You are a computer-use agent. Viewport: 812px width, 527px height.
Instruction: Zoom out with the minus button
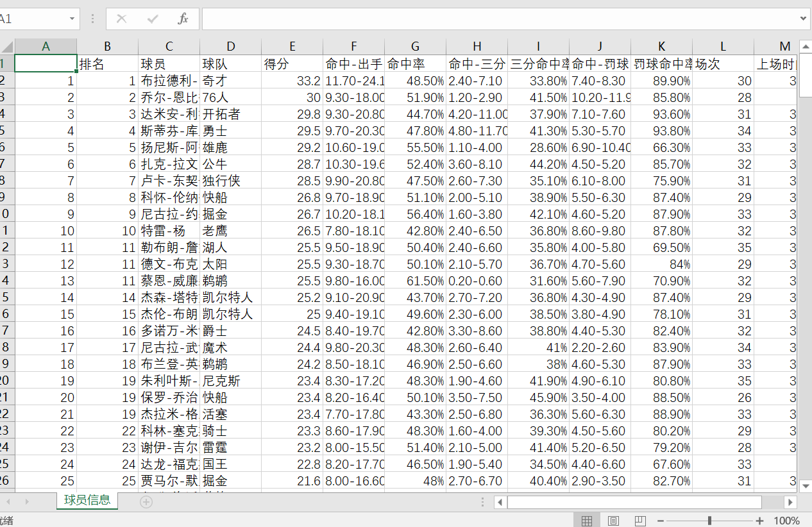point(659,521)
